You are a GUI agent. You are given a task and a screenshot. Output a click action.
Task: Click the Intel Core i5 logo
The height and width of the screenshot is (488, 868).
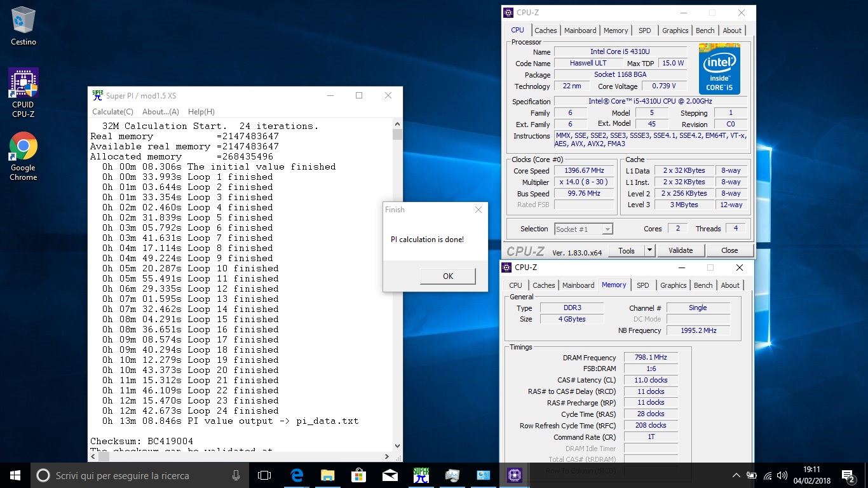pyautogui.click(x=719, y=69)
